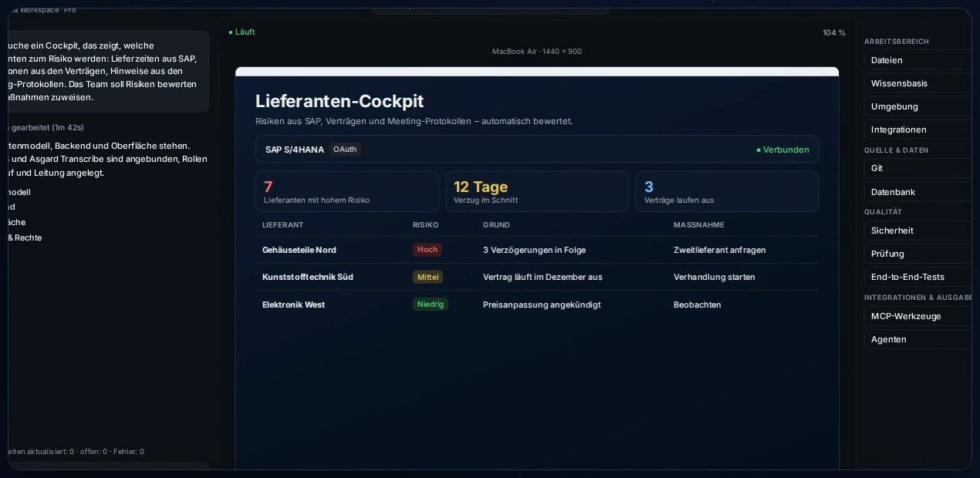Select the 12 Tage Verzug im Schnitt card
The width and height of the screenshot is (980, 478).
(537, 191)
